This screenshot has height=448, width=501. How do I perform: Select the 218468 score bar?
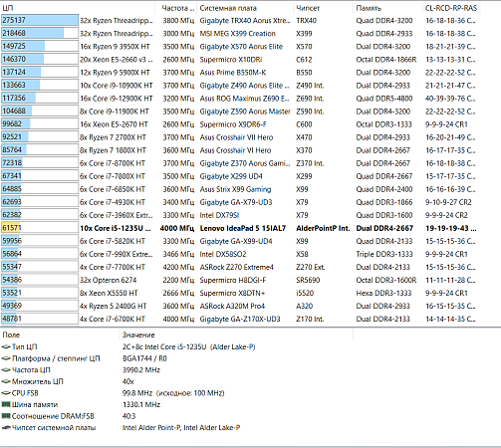coord(40,33)
